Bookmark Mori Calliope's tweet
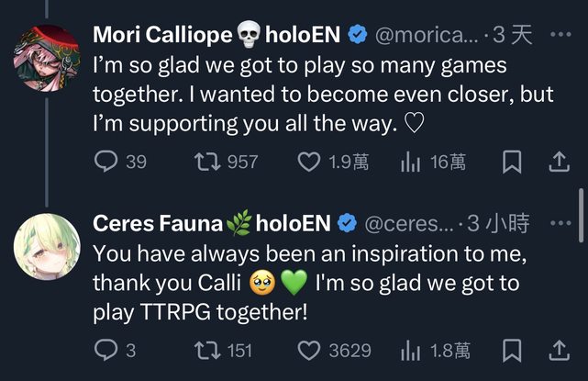This screenshot has width=588, height=381. pyautogui.click(x=513, y=162)
